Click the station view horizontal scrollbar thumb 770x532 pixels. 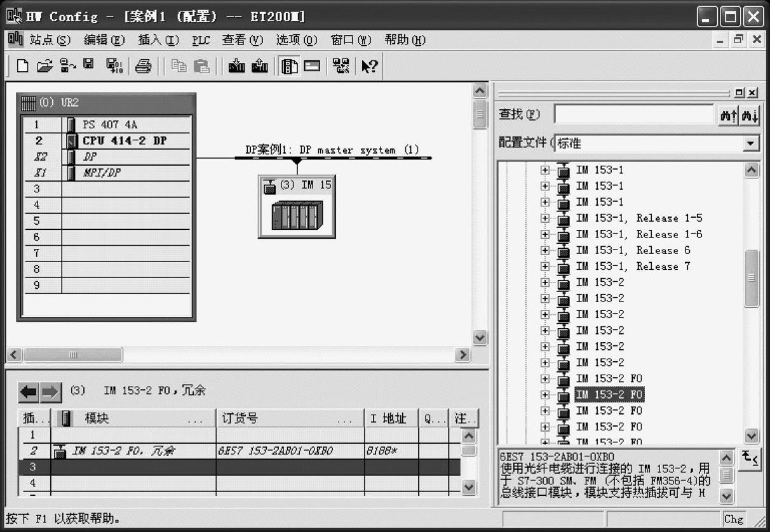coord(72,355)
